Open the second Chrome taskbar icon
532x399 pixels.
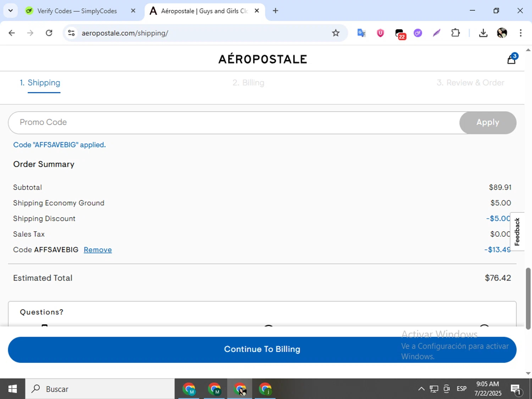[214, 389]
